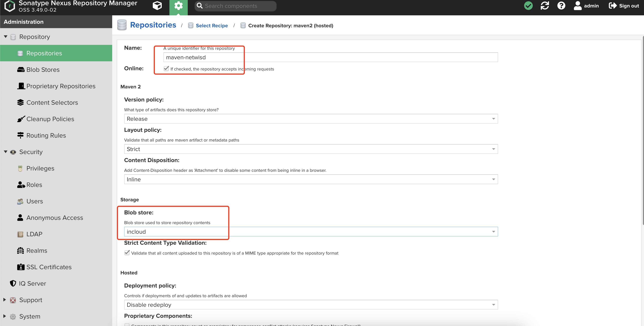Screen dimensions: 644x326
Task: Uncheck the Online repository checkbox
Action: 166,69
